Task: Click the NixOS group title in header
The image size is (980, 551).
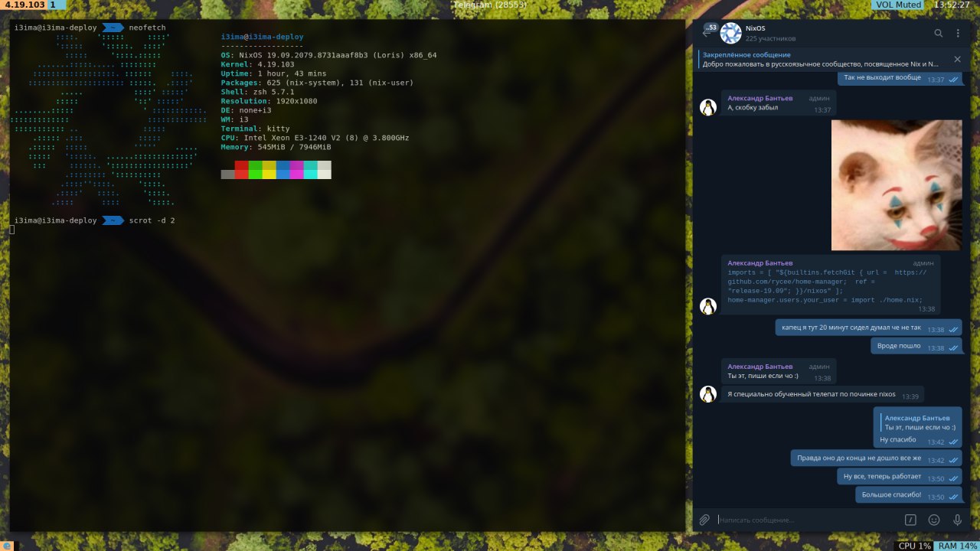Action: pyautogui.click(x=756, y=28)
